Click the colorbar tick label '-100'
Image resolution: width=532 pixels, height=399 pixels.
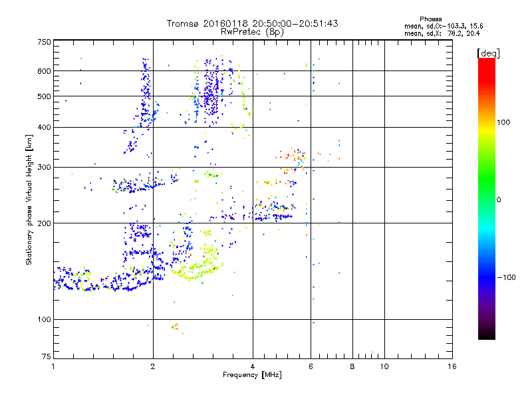click(506, 277)
